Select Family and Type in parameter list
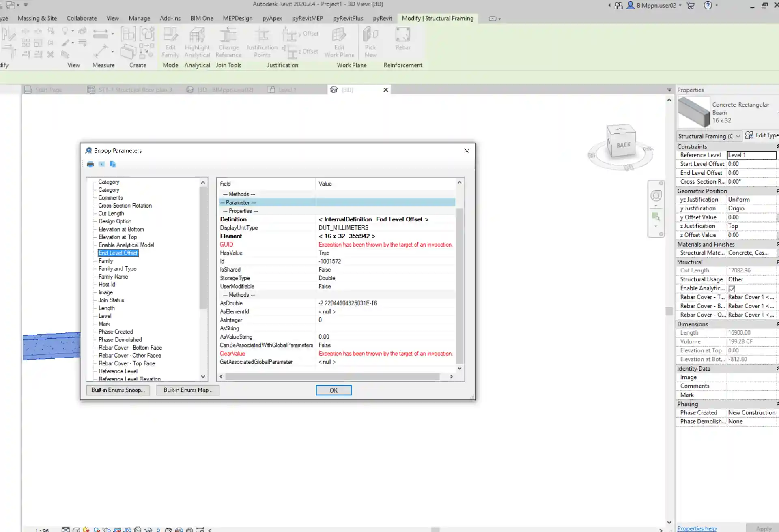 (x=117, y=268)
